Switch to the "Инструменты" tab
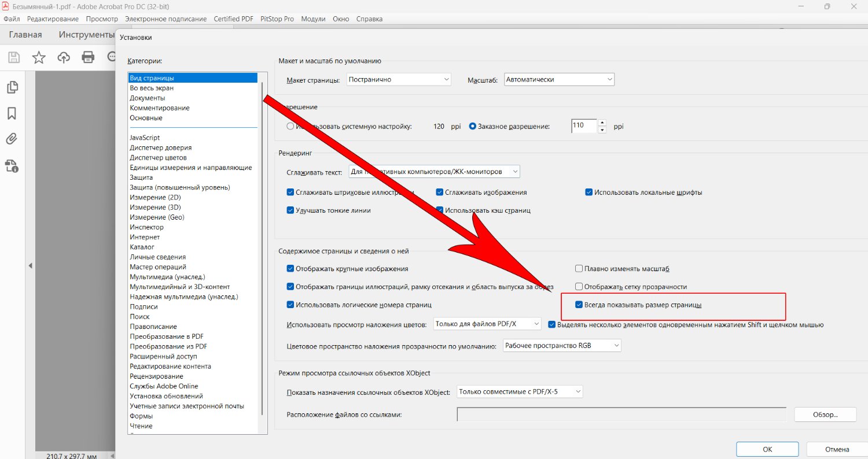The height and width of the screenshot is (459, 868). pos(87,35)
